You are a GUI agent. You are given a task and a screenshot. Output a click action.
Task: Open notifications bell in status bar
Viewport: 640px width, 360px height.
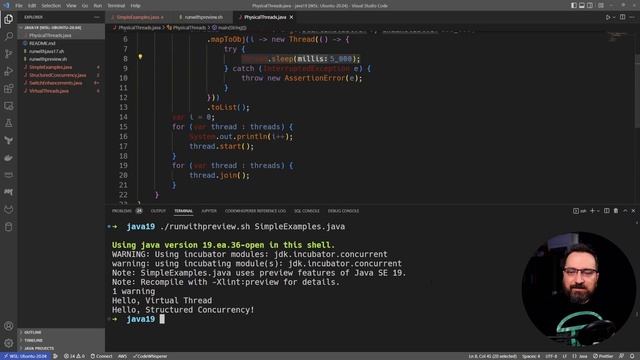click(632, 356)
